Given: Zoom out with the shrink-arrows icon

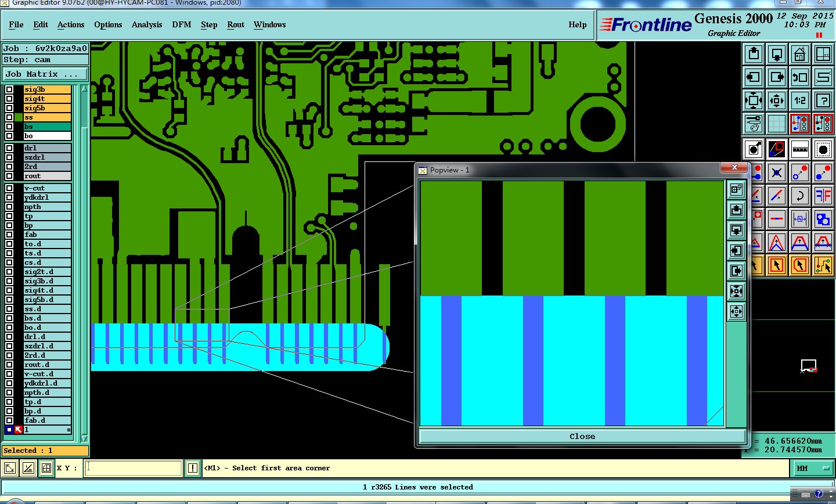Looking at the screenshot, I should coord(777,100).
